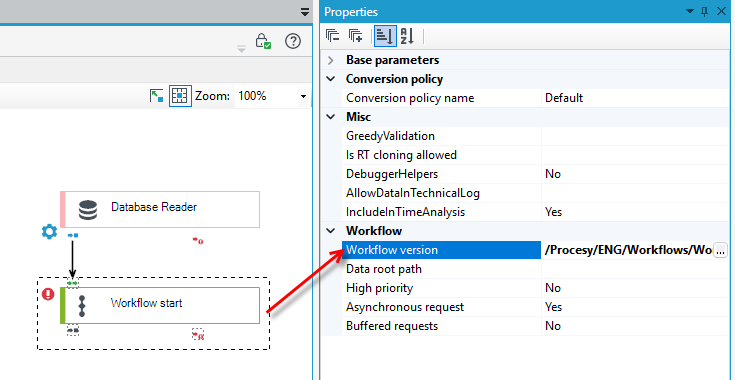Viewport: 735px width, 380px height.
Task: Collapse the Conversion policy section
Action: pyautogui.click(x=331, y=79)
